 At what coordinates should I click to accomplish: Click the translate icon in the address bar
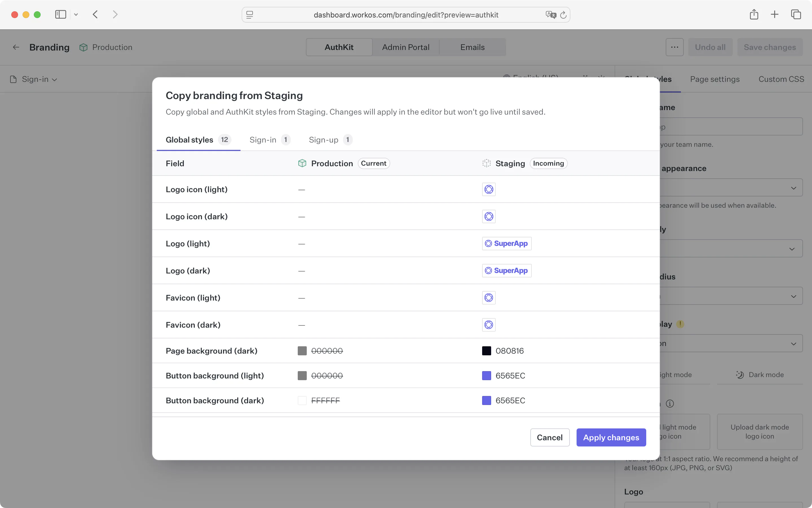[x=551, y=15]
